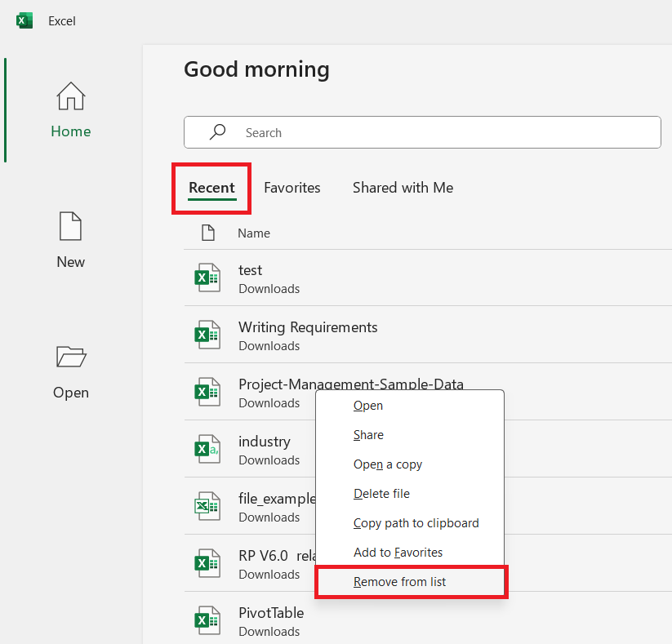
Task: Click the PivotTable file icon
Action: pos(207,620)
